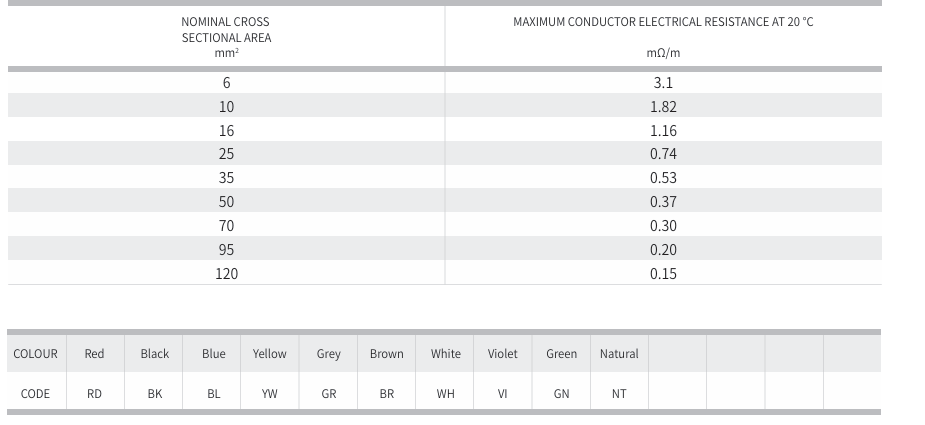Select the GR code cell
Viewport: 925px width, 425px height.
[x=329, y=394]
